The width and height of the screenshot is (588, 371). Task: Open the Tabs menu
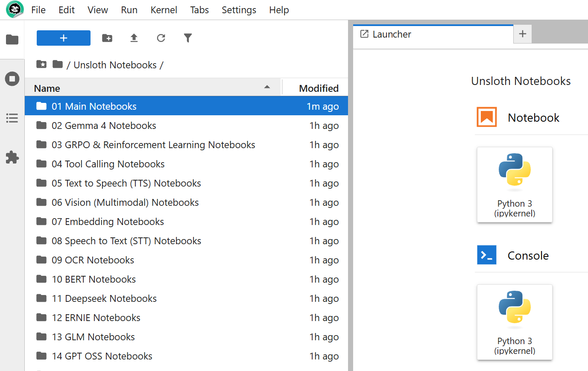pyautogui.click(x=199, y=10)
